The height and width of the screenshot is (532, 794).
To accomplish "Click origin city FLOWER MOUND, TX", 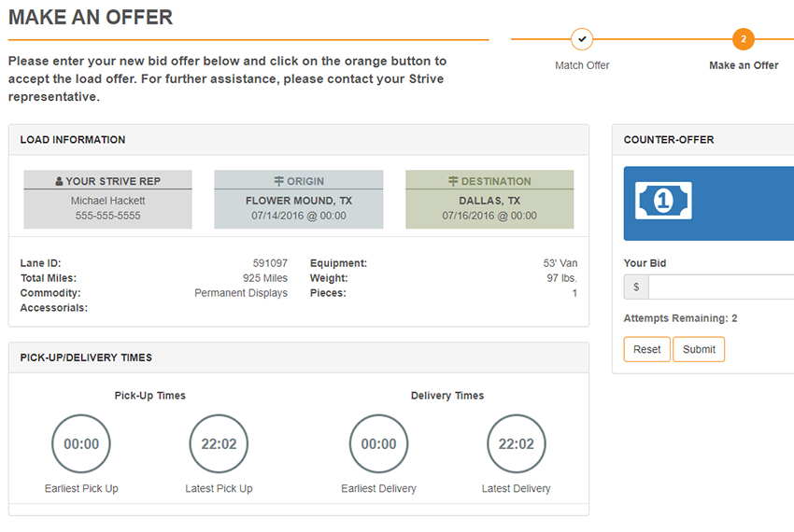I will pos(299,201).
